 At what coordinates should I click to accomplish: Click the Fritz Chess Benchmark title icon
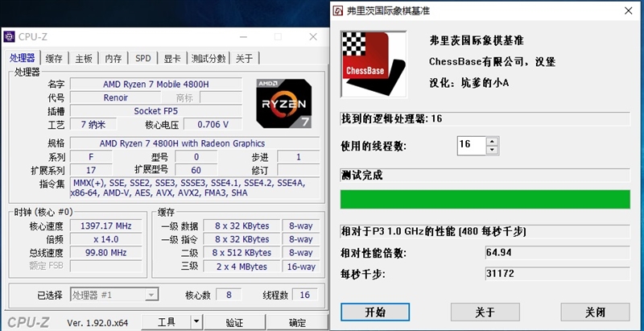click(x=337, y=10)
